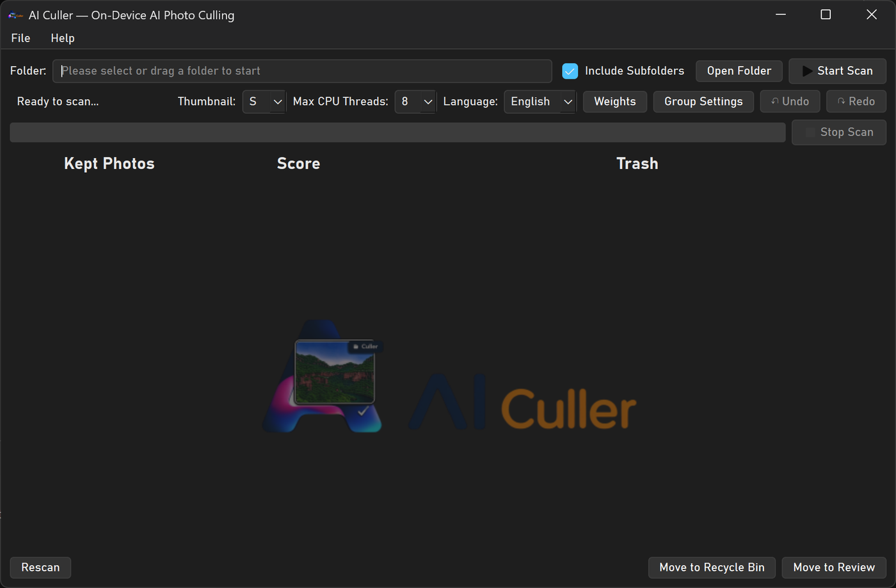Click the Ready to scan status text
The width and height of the screenshot is (896, 588).
coord(58,102)
